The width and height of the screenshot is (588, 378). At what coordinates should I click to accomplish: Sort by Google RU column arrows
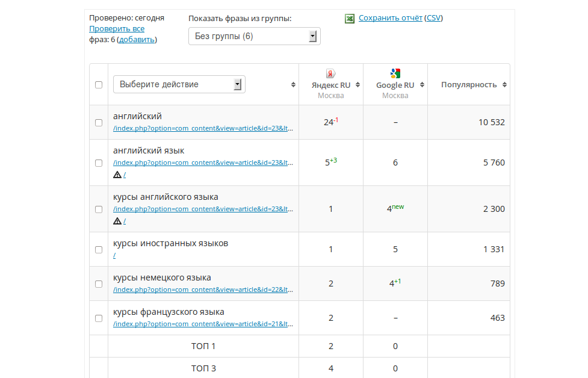[422, 85]
